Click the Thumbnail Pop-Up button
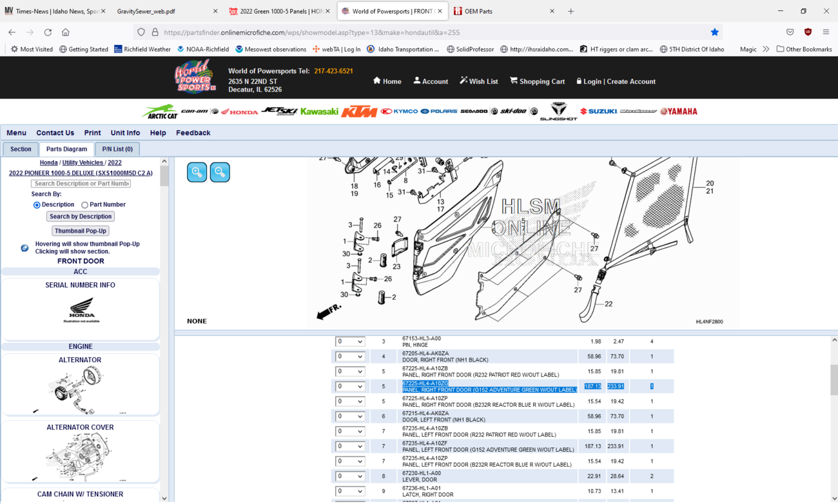Viewport: 838px width, 504px height. [81, 231]
